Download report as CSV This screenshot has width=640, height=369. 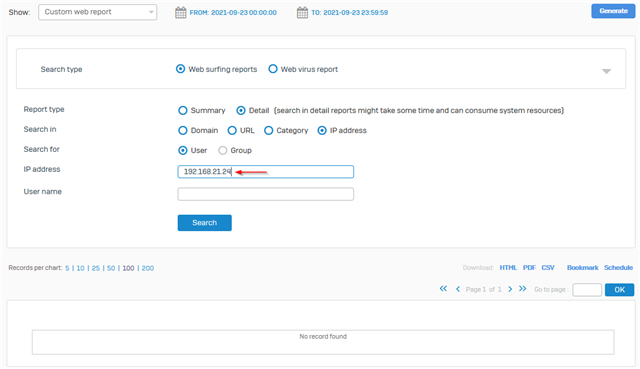(548, 268)
